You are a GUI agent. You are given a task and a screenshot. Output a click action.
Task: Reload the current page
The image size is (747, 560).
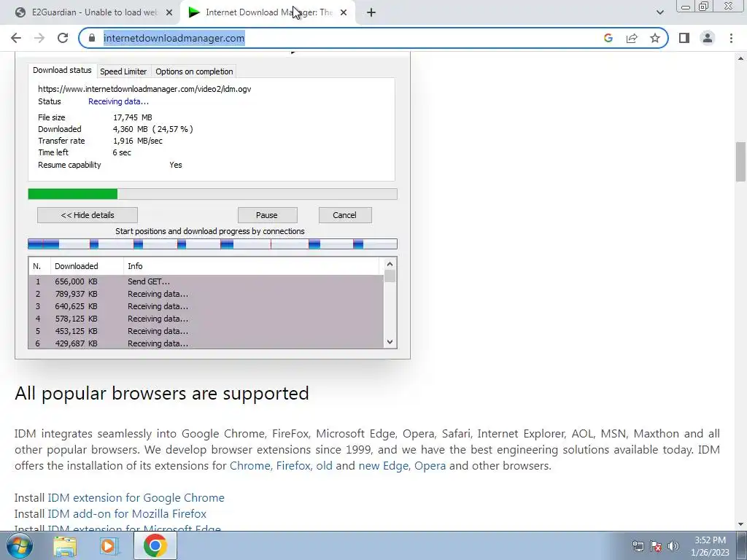click(63, 38)
